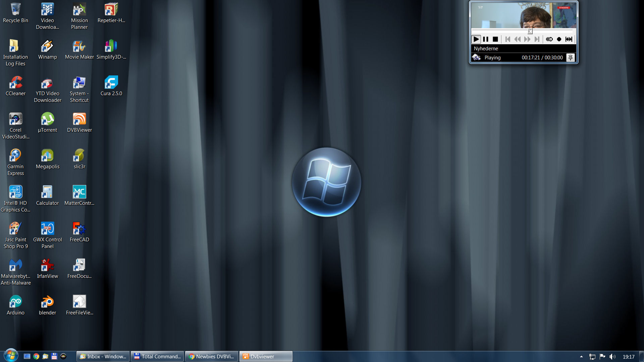Click the timeshift clock icon in the player
Image resolution: width=644 pixels, height=362 pixels.
click(x=549, y=39)
